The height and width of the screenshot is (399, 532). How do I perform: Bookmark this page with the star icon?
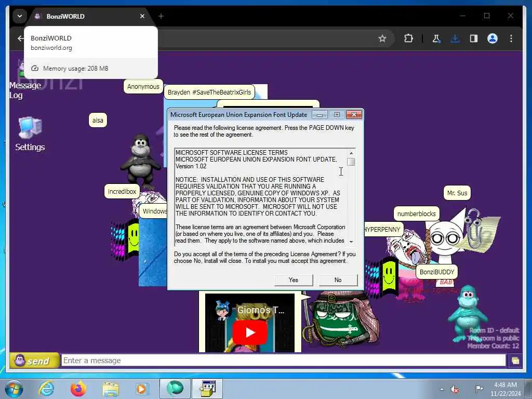pyautogui.click(x=382, y=38)
